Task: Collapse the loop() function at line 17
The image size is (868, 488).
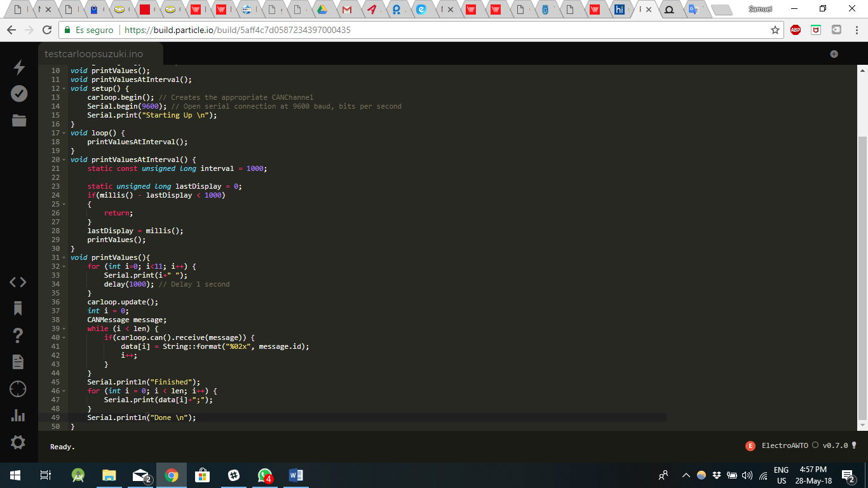Action: coord(64,133)
